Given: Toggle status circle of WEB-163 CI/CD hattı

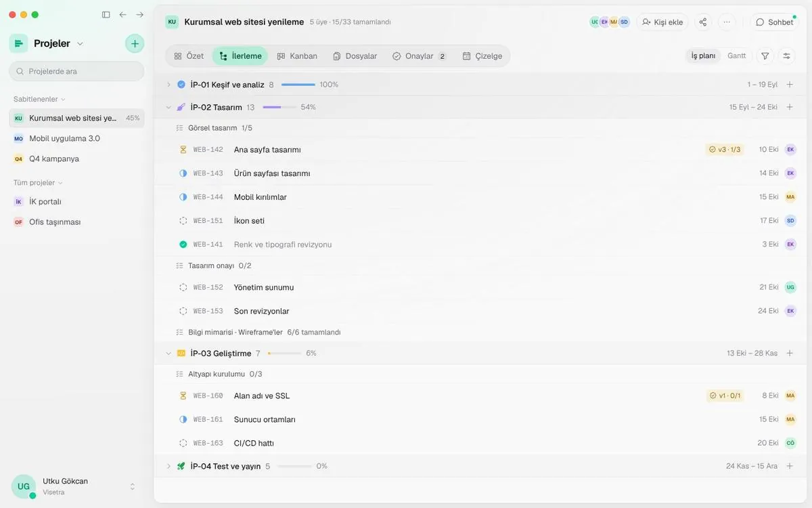Looking at the screenshot, I should tap(183, 443).
